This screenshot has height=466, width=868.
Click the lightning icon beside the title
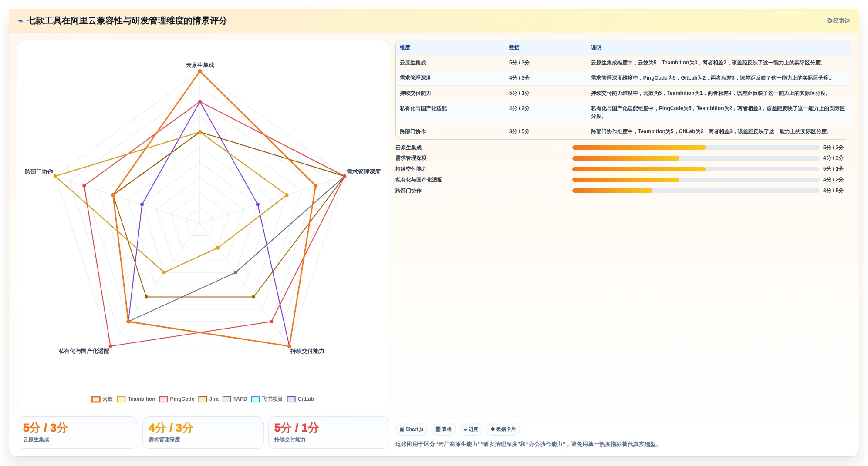(20, 21)
